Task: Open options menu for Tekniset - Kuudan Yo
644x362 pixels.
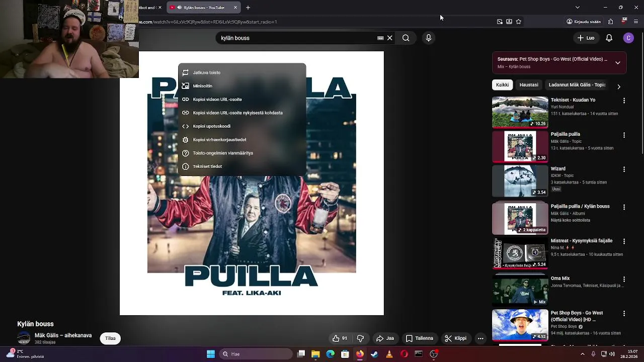Action: (x=624, y=101)
